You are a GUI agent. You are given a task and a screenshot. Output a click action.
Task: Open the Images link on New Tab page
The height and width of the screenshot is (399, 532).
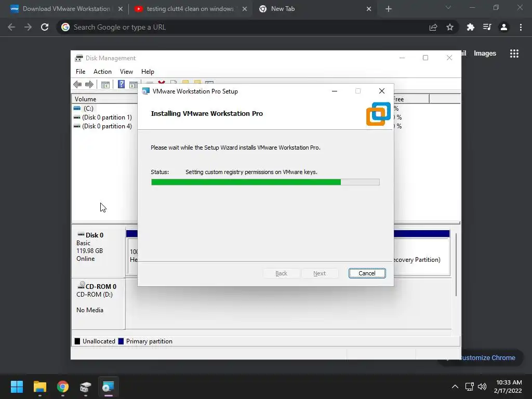(x=485, y=54)
